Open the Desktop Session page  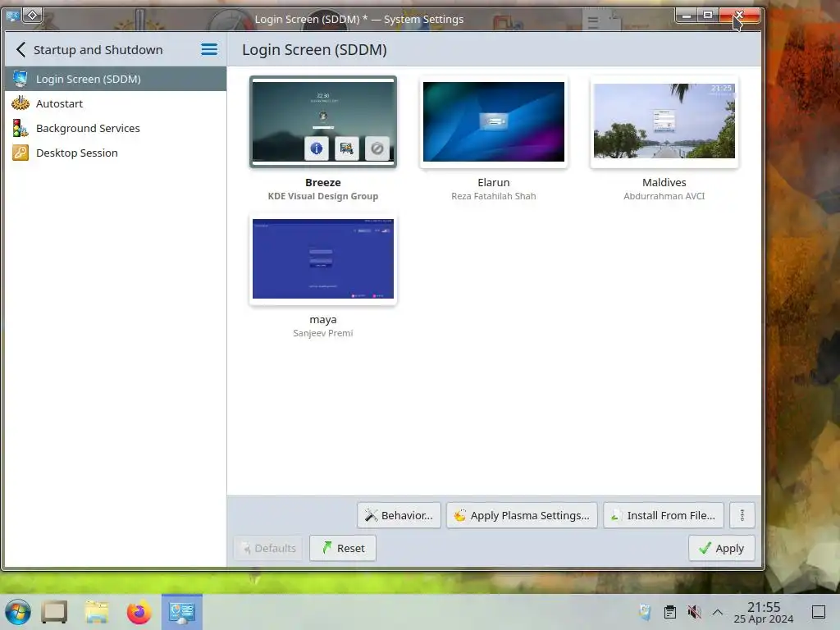pyautogui.click(x=115, y=153)
